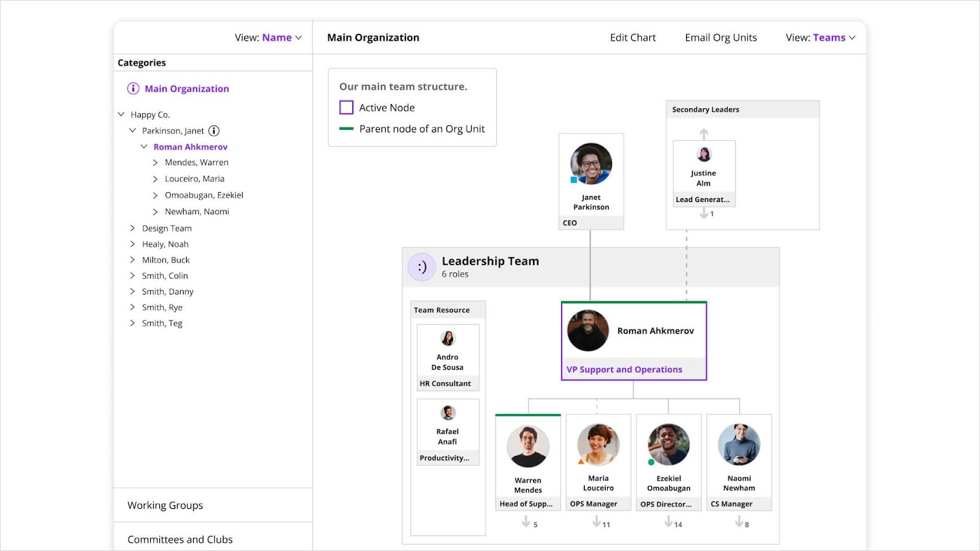Click the Edit Chart button
The width and height of the screenshot is (980, 551).
coord(633,38)
